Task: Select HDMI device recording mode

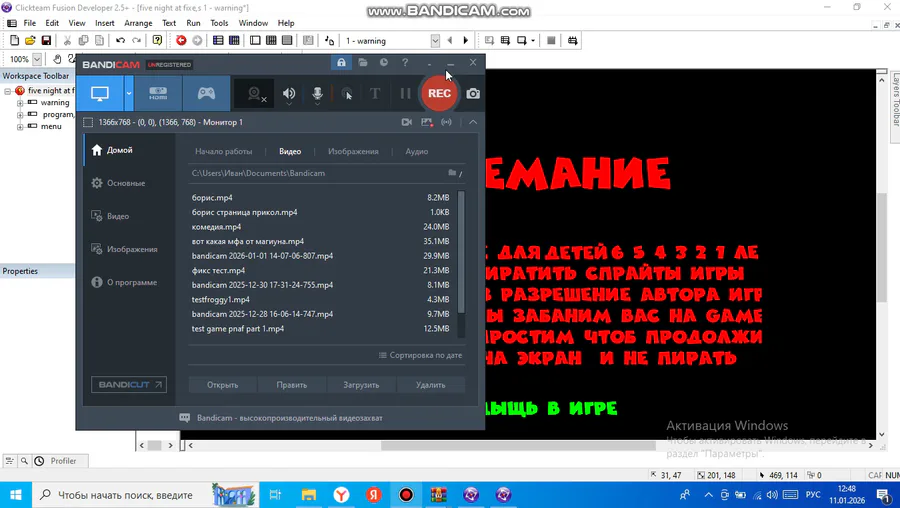Action: (x=158, y=94)
